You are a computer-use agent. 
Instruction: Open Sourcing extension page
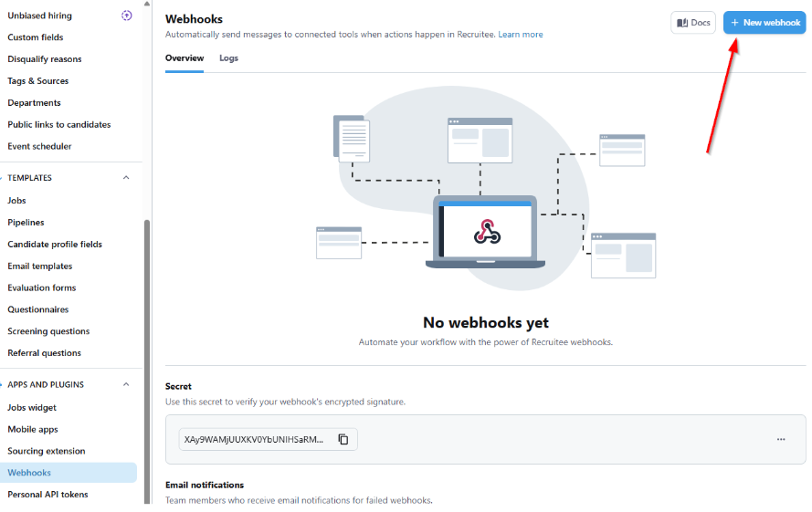point(46,451)
